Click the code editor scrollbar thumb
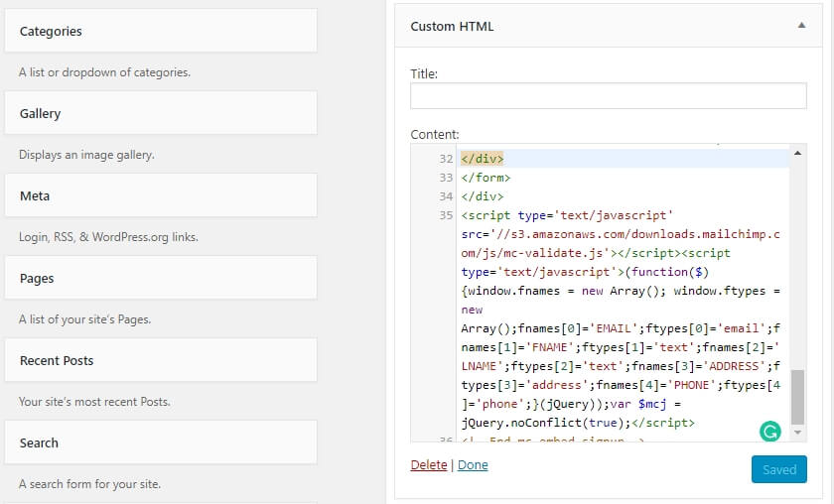The image size is (834, 504). point(798,397)
